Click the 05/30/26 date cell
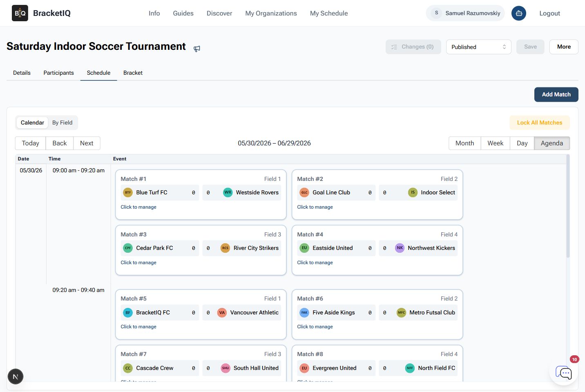Screen dimensions: 585x392 (31, 170)
